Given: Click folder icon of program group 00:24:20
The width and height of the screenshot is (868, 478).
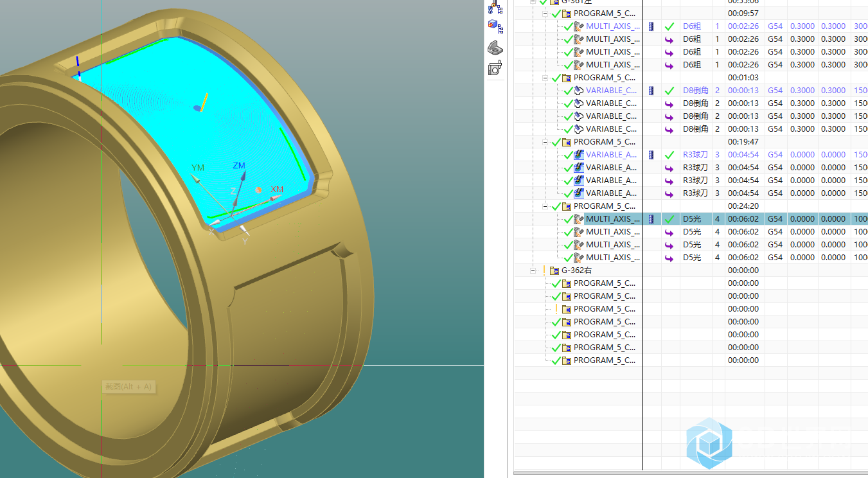Looking at the screenshot, I should point(567,206).
